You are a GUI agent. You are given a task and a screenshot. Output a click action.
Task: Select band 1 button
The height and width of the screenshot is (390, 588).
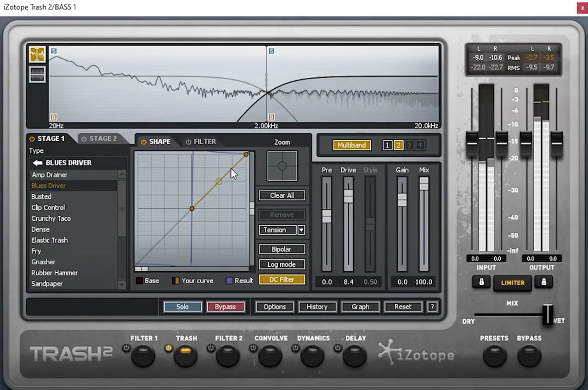pyautogui.click(x=387, y=145)
